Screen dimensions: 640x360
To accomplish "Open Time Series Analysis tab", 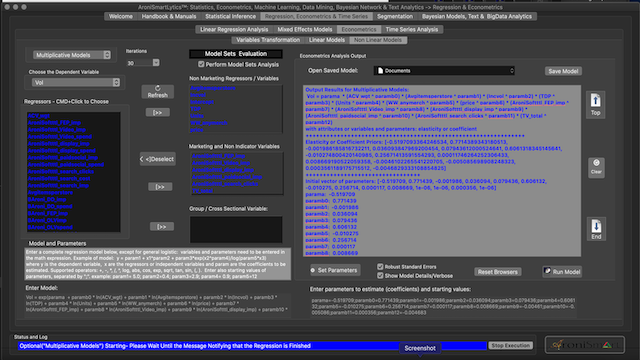I will 412,29.
